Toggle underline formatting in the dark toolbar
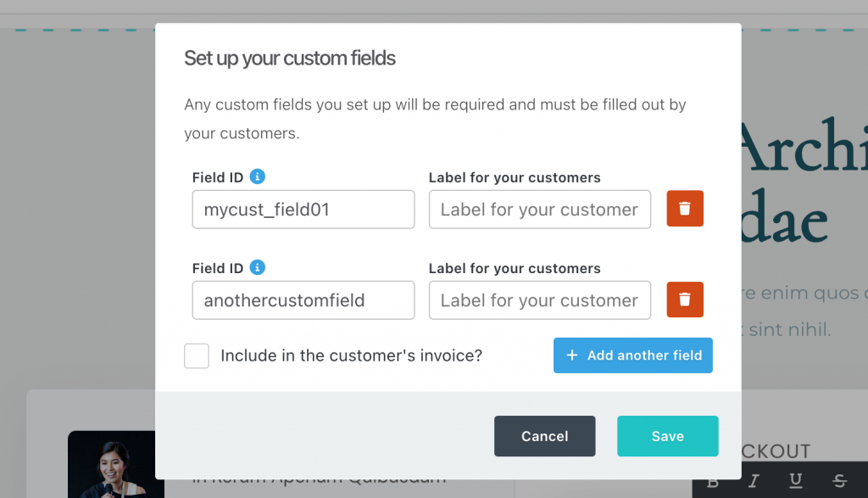The width and height of the screenshot is (868, 498). 795,480
